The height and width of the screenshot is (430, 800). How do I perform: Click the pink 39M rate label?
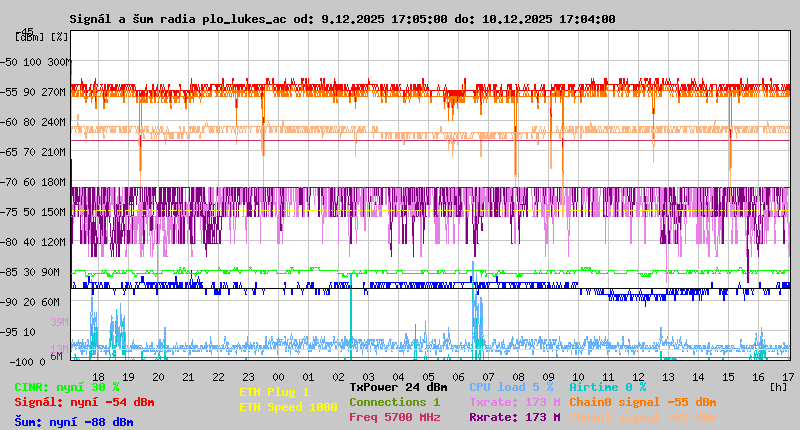click(x=59, y=322)
